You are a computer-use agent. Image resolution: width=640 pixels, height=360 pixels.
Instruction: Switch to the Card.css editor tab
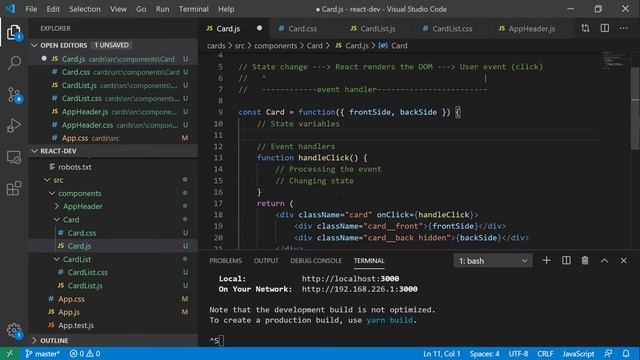tap(302, 29)
